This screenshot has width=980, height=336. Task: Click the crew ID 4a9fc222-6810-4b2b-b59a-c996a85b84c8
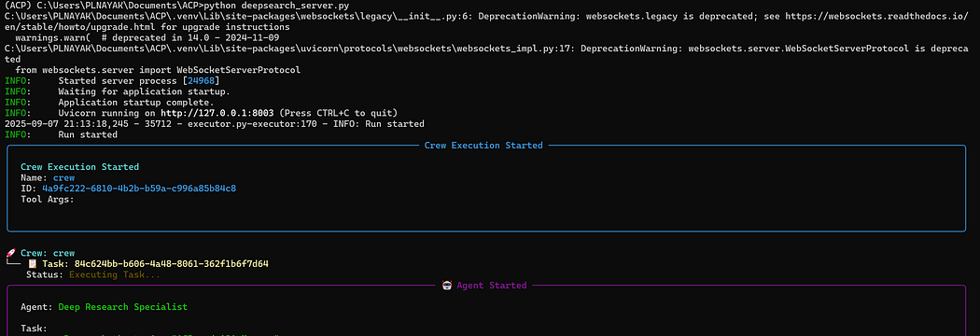[x=139, y=188]
